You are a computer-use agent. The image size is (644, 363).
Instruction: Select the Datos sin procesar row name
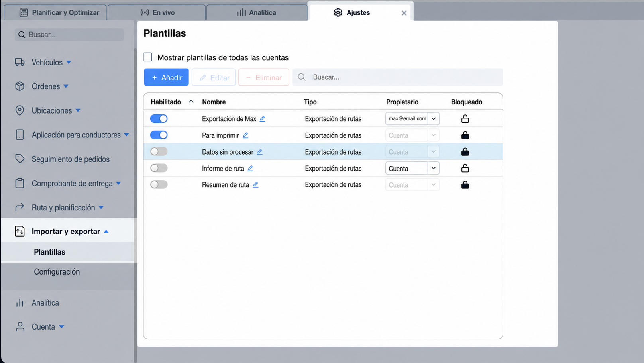coord(228,152)
